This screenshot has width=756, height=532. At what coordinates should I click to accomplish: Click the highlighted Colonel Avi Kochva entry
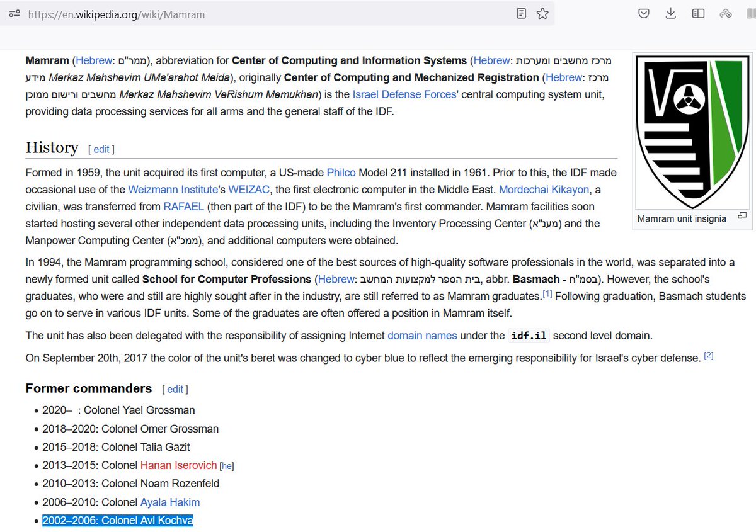tap(118, 520)
